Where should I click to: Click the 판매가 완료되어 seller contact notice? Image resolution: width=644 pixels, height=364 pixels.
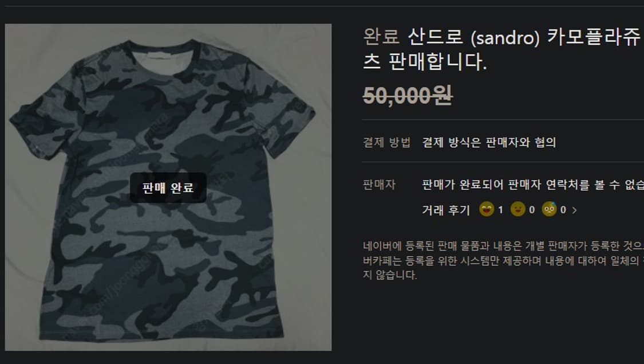533,185
